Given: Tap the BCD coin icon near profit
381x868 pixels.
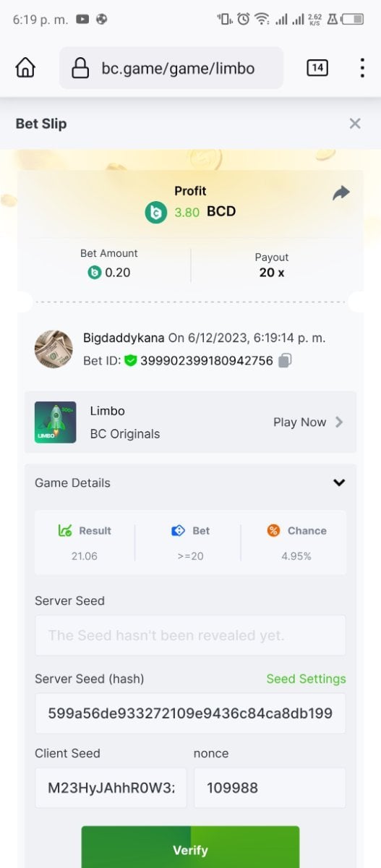Looking at the screenshot, I should pos(155,212).
